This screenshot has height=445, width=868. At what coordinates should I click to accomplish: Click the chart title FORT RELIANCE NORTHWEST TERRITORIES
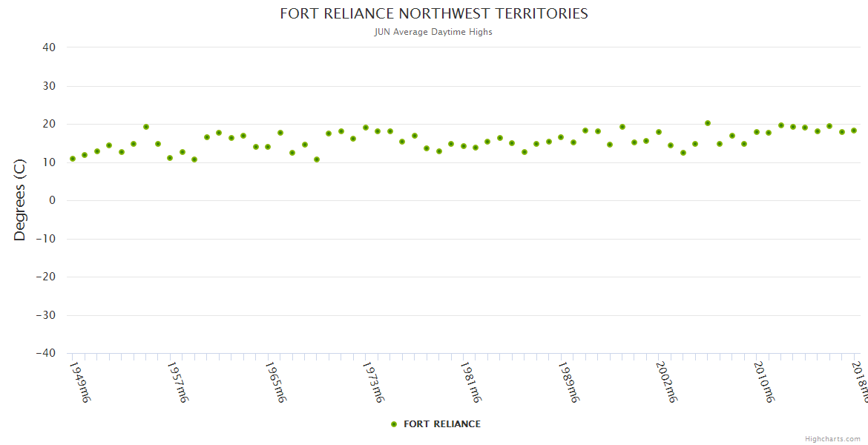434,14
